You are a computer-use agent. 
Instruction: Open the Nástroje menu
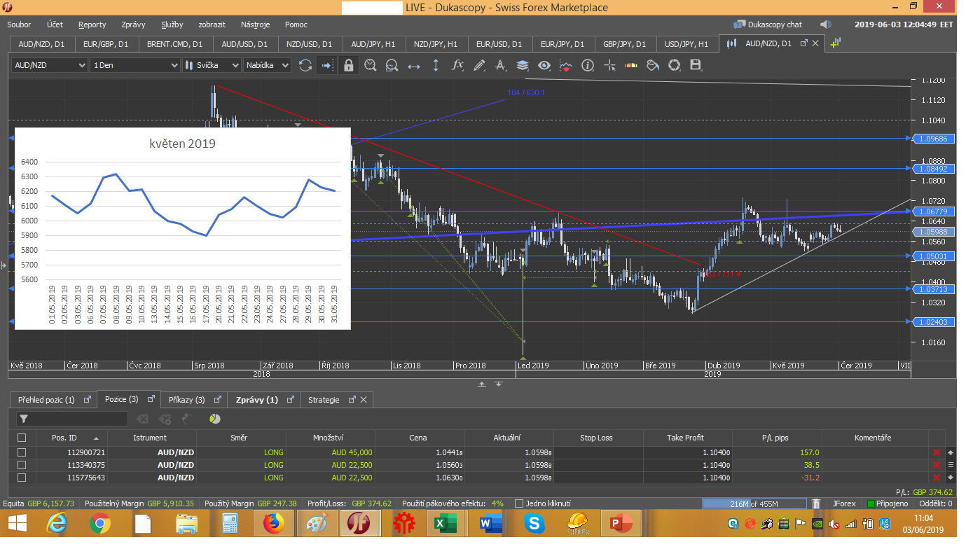[x=255, y=25]
